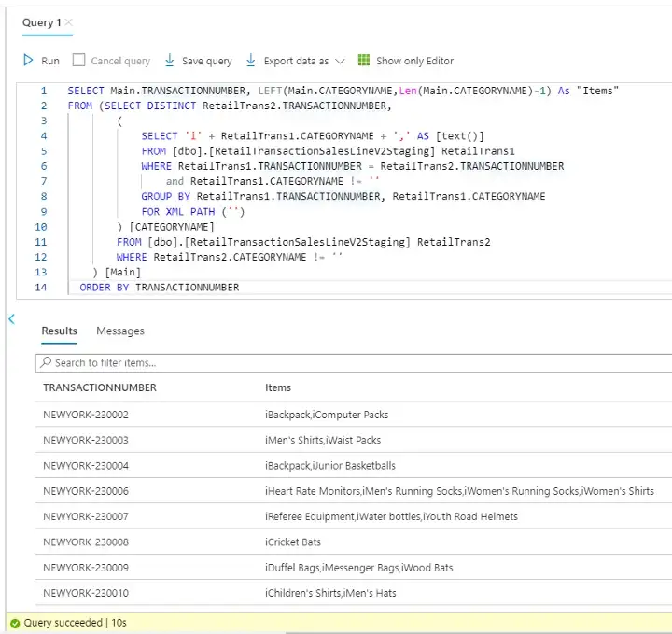Click Show only Editor text
This screenshot has height=634, width=672.
(414, 61)
